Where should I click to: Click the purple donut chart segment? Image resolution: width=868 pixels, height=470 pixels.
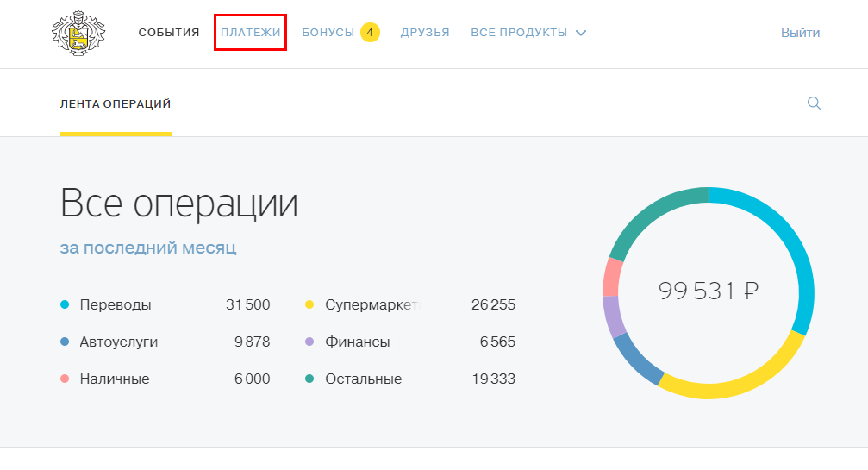tap(613, 317)
